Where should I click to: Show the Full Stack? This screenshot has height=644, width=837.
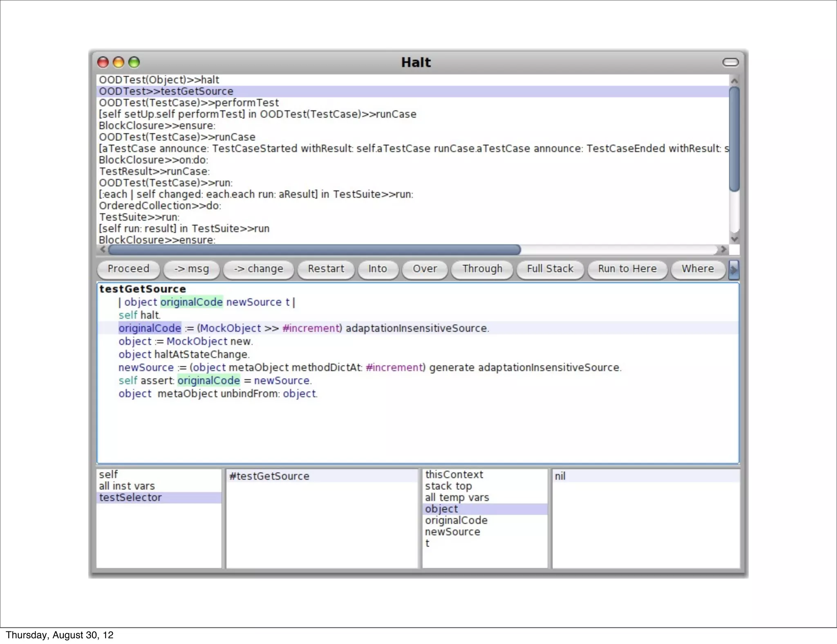550,269
